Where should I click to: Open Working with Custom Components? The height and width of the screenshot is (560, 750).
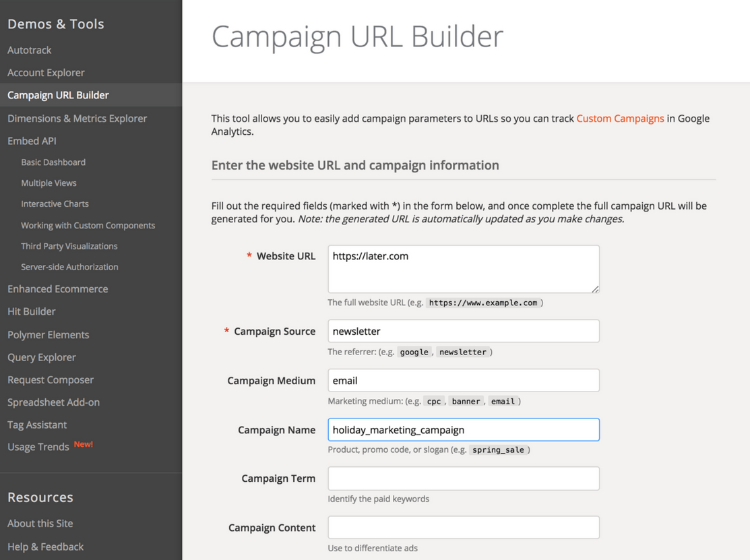click(88, 225)
